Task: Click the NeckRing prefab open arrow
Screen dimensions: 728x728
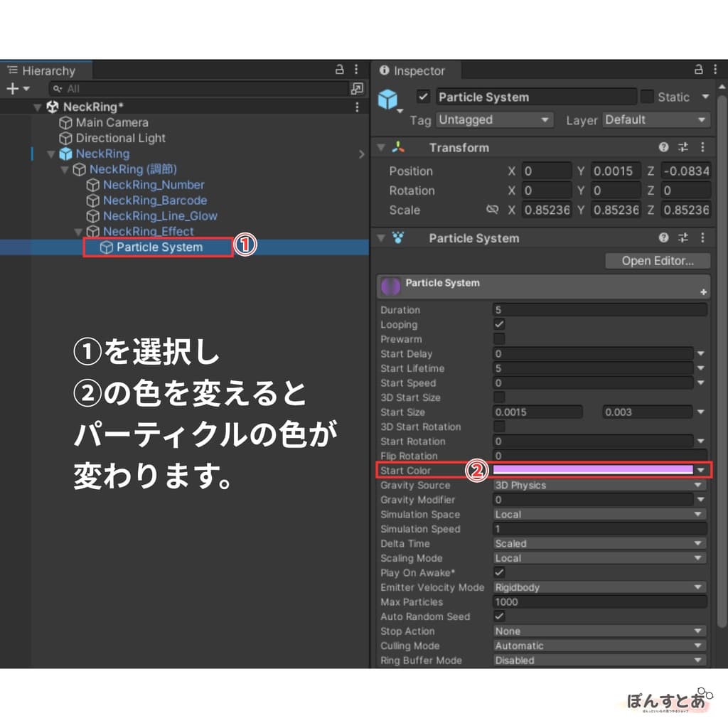Action: 361,154
